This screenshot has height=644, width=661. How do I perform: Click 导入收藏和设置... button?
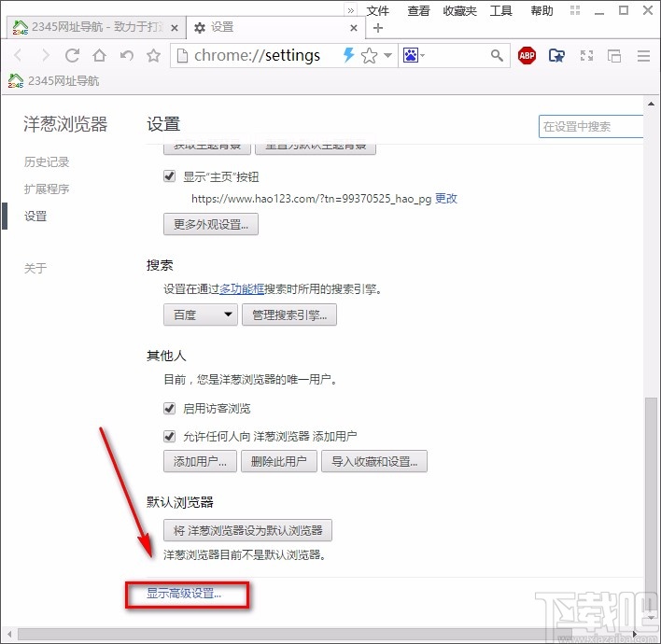pos(374,461)
